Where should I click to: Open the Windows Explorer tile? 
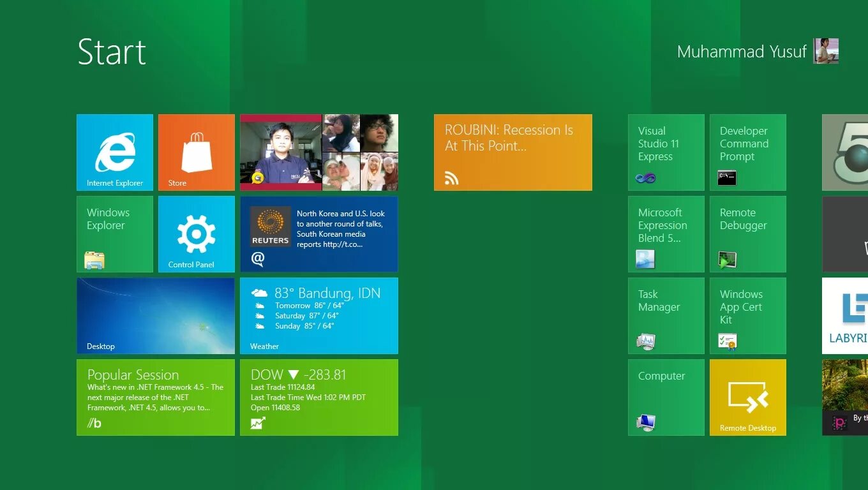pyautogui.click(x=115, y=234)
